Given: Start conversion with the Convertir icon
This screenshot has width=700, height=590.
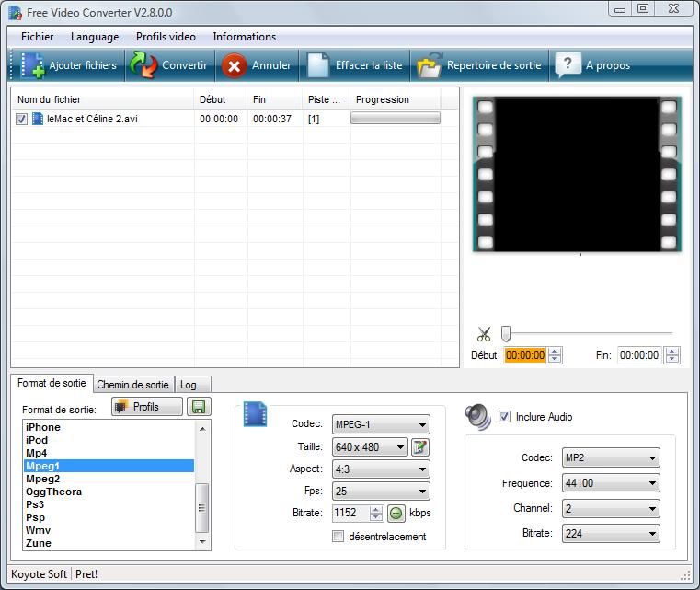Looking at the screenshot, I should (x=143, y=65).
